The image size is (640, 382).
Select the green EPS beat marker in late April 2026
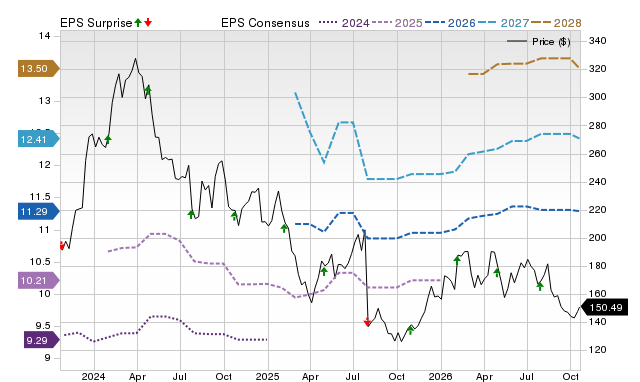coord(497,273)
